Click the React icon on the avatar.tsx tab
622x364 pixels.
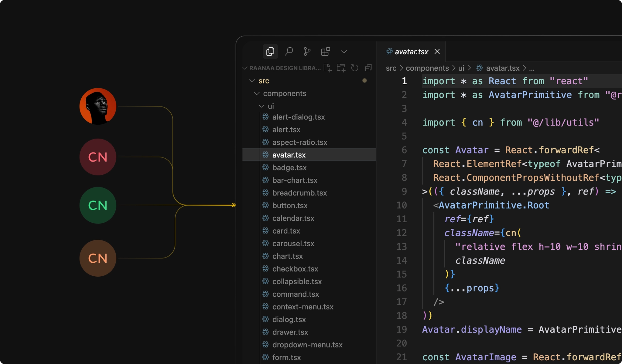coord(389,51)
